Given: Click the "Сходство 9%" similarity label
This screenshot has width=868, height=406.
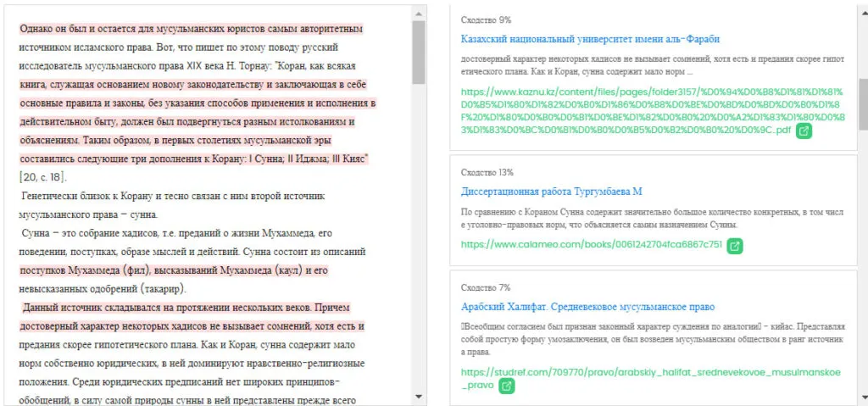Looking at the screenshot, I should (486, 19).
